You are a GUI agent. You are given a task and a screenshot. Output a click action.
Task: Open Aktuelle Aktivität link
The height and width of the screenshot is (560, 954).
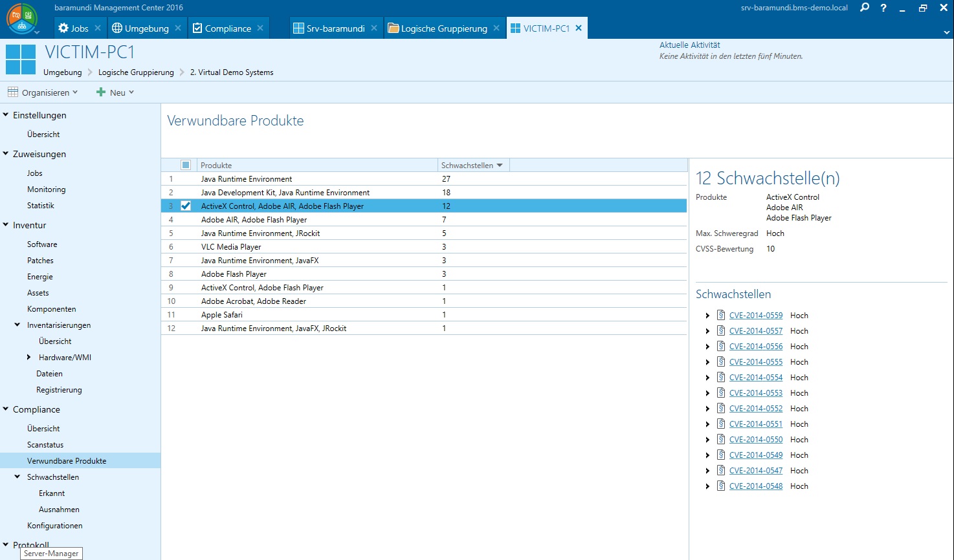click(x=690, y=45)
